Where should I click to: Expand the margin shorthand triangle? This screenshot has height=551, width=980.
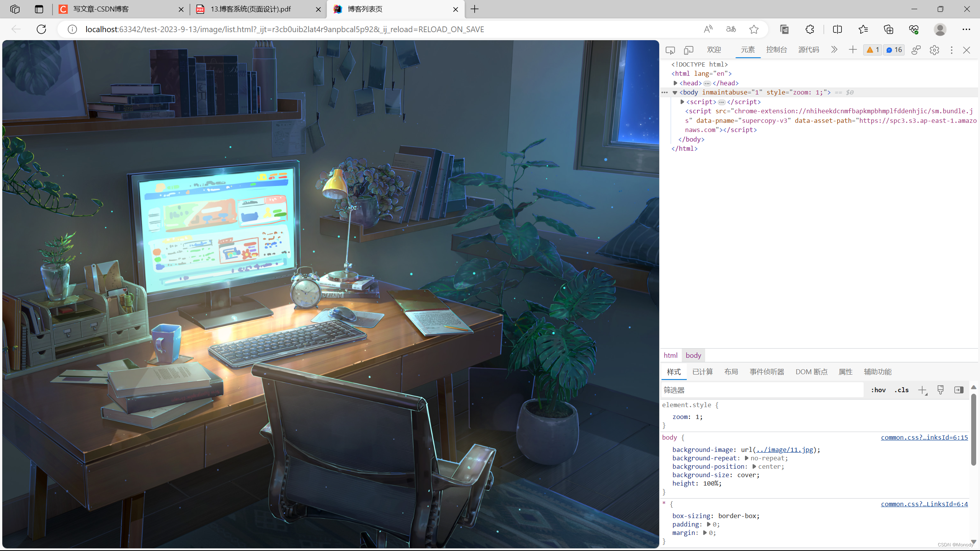pyautogui.click(x=705, y=533)
